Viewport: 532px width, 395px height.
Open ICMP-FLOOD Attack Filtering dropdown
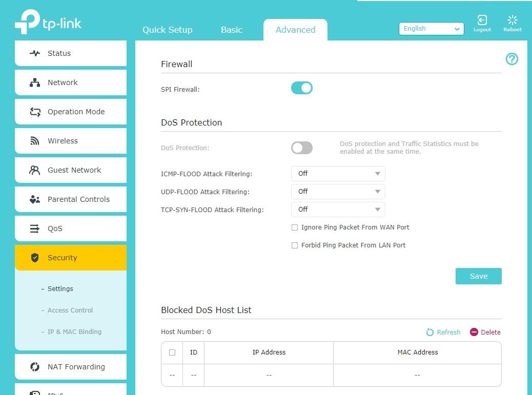coord(338,174)
